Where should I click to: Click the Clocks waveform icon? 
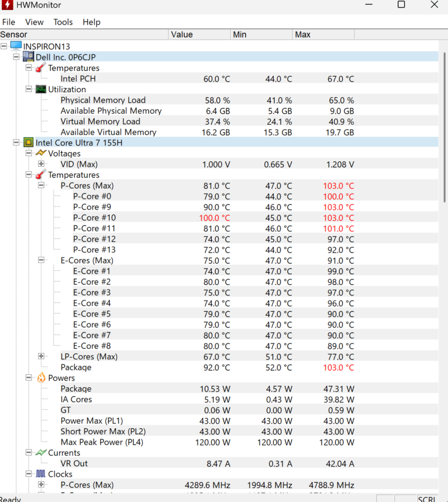pos(41,474)
